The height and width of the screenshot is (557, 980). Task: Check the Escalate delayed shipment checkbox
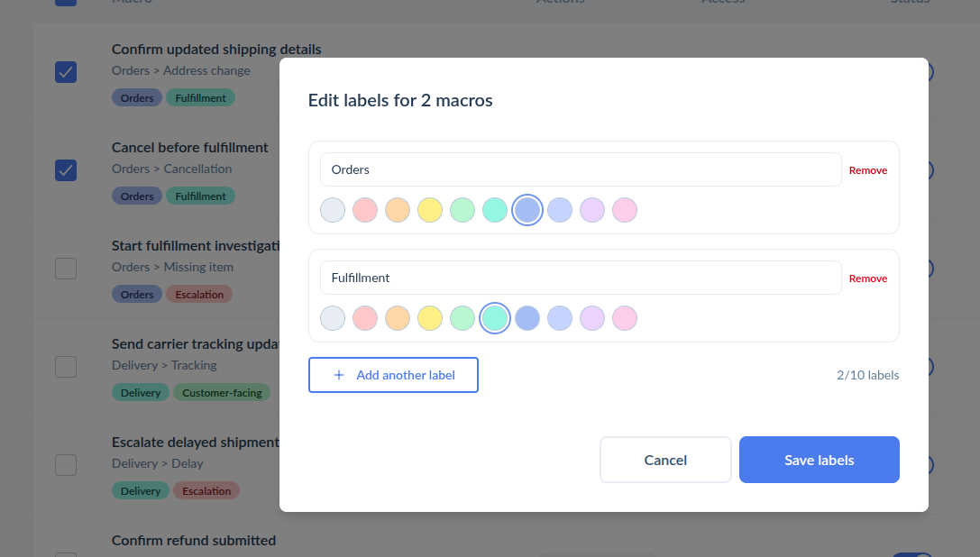pos(66,464)
